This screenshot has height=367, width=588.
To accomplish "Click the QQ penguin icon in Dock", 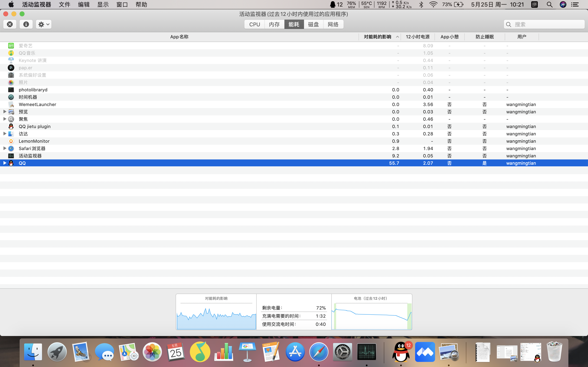I will [x=401, y=352].
